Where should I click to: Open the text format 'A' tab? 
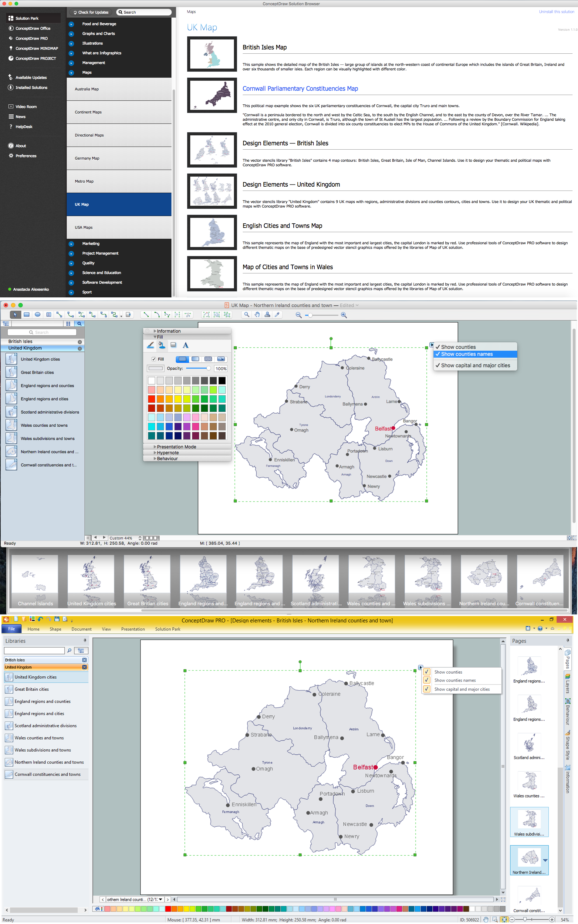point(185,345)
